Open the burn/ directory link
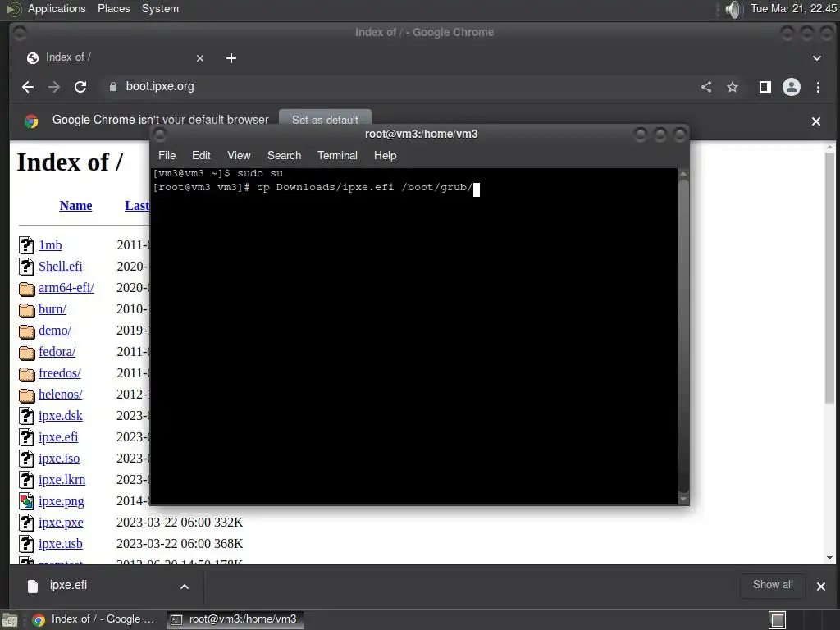The image size is (840, 630). 52,309
